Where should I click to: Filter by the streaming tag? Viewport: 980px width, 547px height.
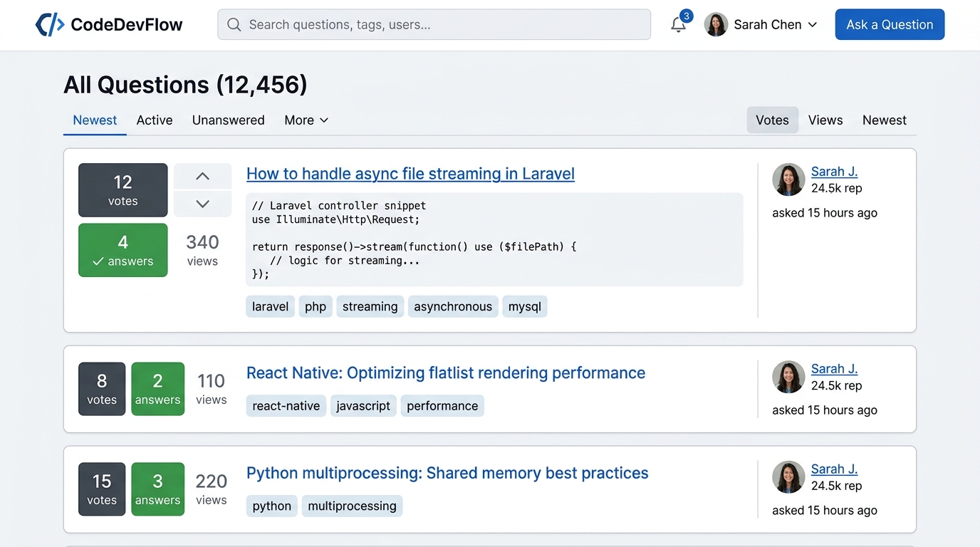[370, 307]
